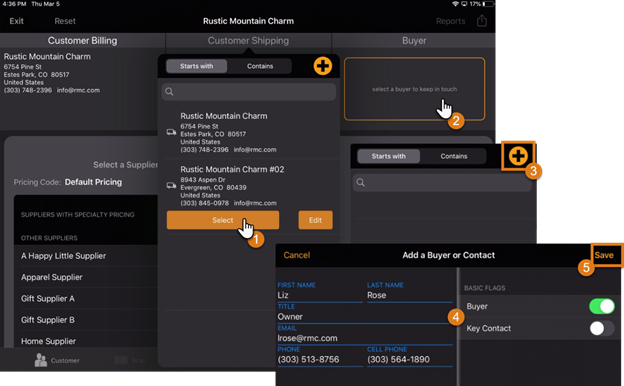Click the orange Edit button
This screenshot has width=624, height=386.
point(315,220)
